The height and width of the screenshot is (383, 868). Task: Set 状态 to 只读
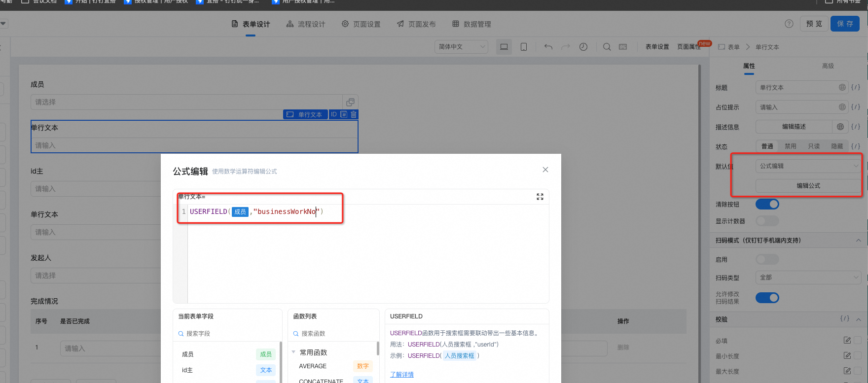coord(814,146)
